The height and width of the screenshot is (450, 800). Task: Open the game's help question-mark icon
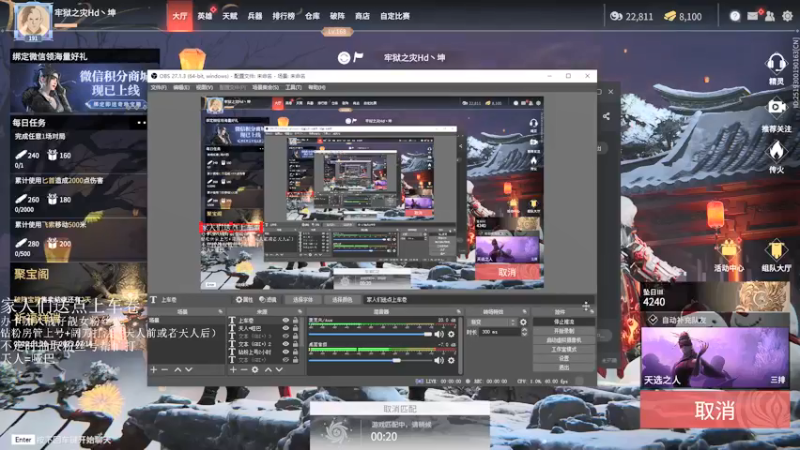click(x=735, y=16)
